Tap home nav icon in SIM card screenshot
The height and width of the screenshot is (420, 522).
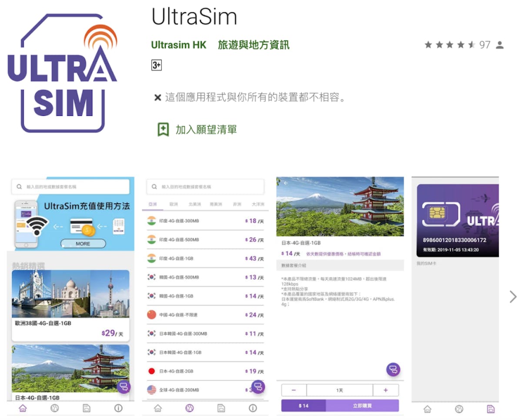click(x=428, y=409)
